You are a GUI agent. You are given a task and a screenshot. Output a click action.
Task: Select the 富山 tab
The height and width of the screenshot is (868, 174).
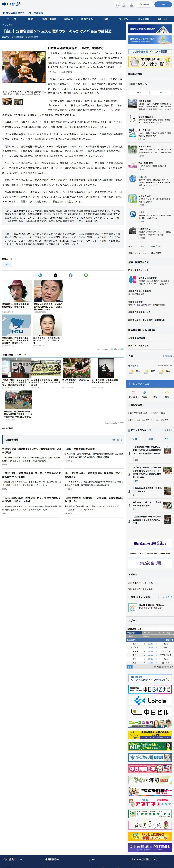click(161, 92)
